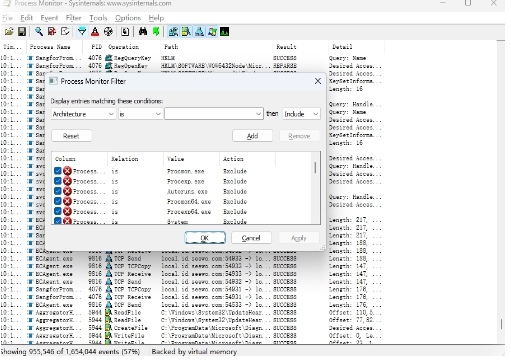Click red exclude icon in Procmon64.exe row

[x=68, y=202]
